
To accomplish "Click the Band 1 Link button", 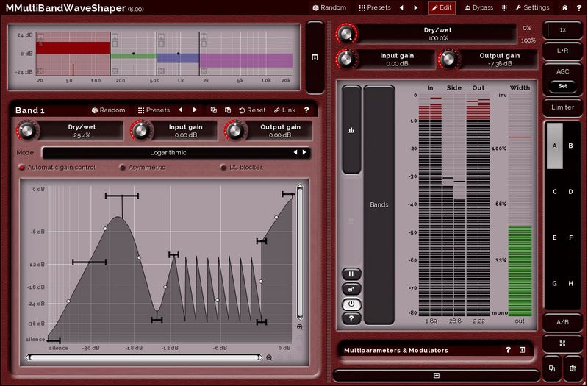I will (284, 110).
